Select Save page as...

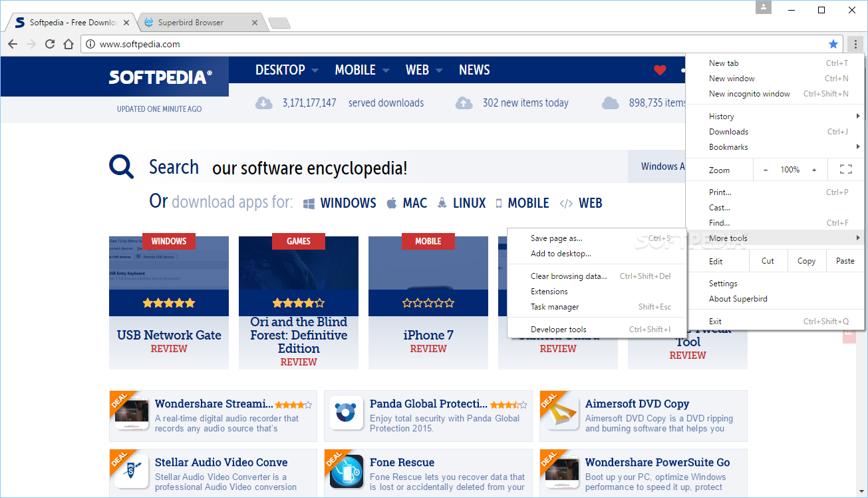point(597,238)
